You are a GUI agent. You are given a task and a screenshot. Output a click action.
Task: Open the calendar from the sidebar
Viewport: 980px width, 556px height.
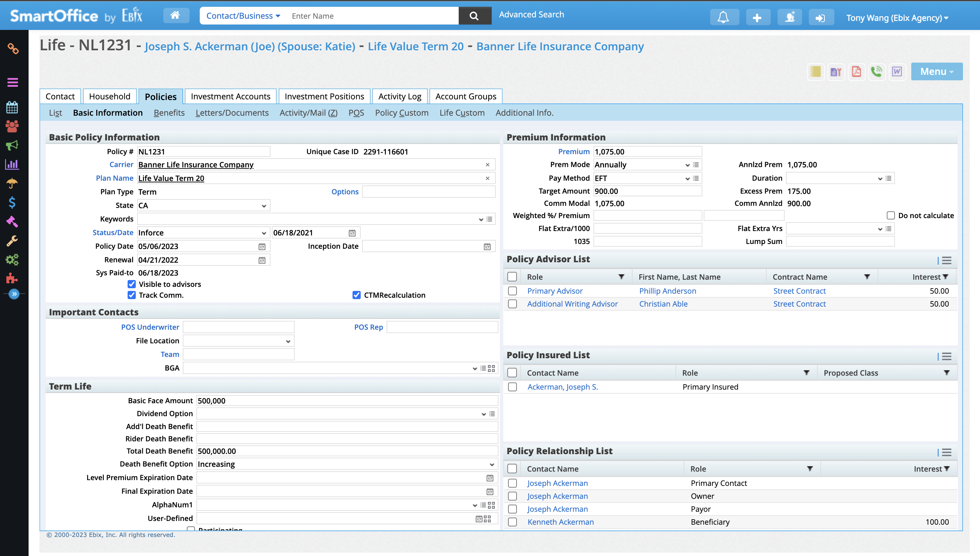coord(12,107)
